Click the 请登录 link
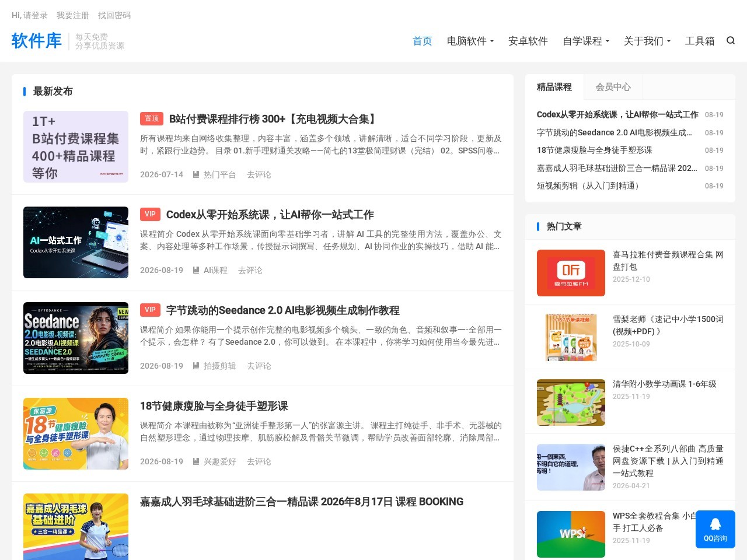Viewport: 747px width, 560px height. pos(36,15)
